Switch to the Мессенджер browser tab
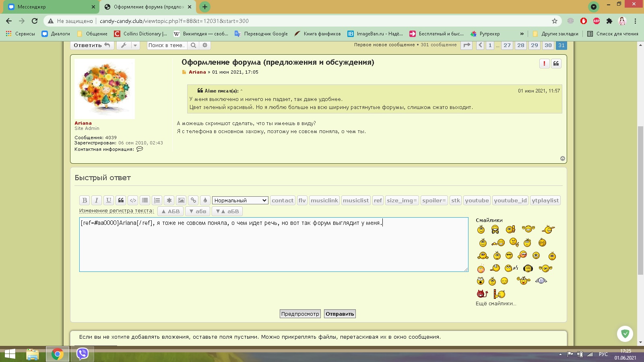The height and width of the screenshot is (362, 644). pyautogui.click(x=50, y=7)
